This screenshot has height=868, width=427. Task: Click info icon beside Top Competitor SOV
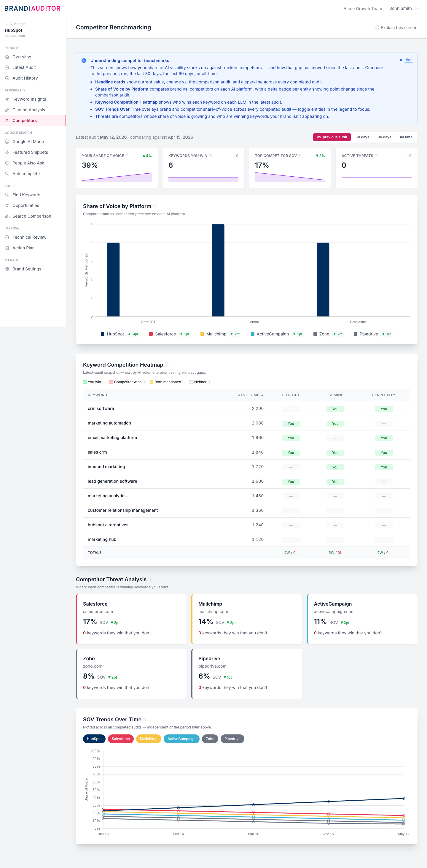click(x=300, y=156)
